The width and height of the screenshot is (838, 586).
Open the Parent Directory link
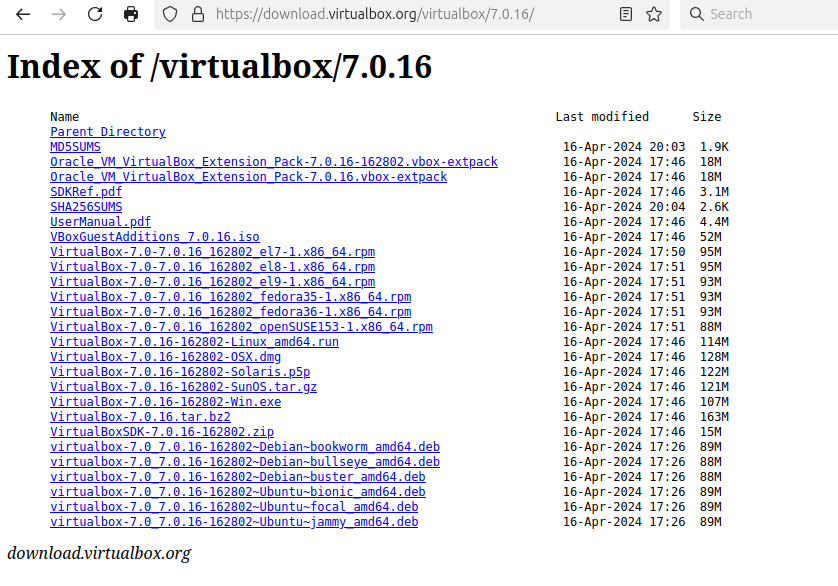tap(108, 132)
